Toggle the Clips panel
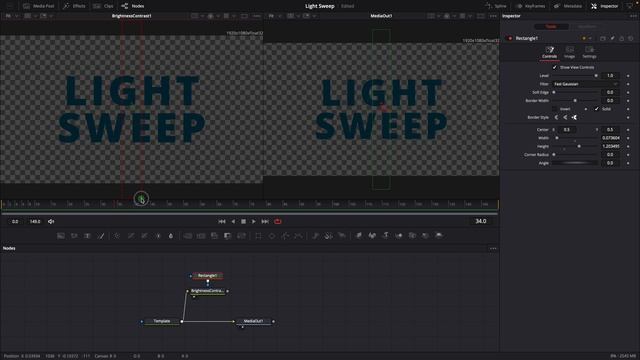Viewport: 640px width, 360px height. pyautogui.click(x=104, y=6)
